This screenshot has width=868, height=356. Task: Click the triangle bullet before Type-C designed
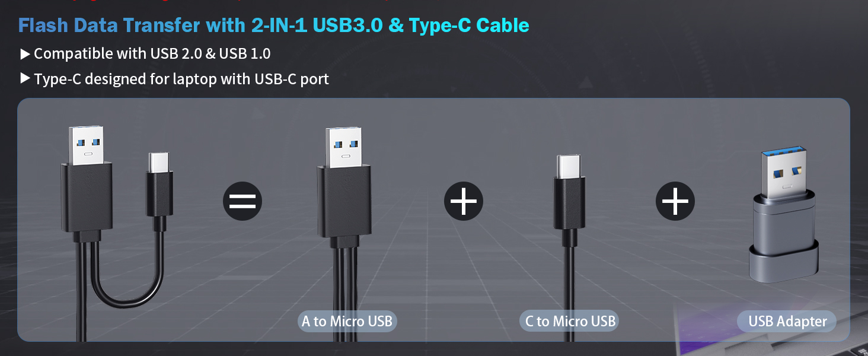pos(25,78)
